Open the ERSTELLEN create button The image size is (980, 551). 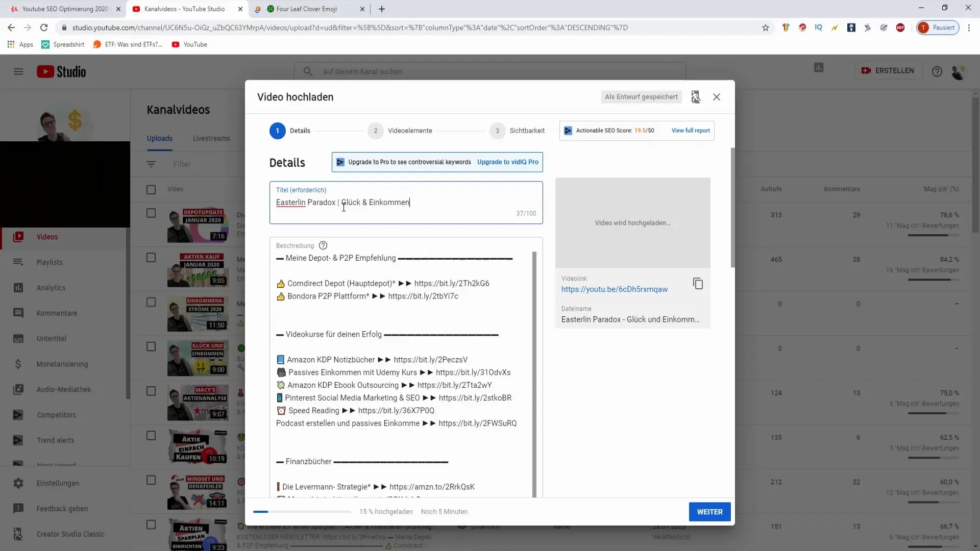coord(888,71)
